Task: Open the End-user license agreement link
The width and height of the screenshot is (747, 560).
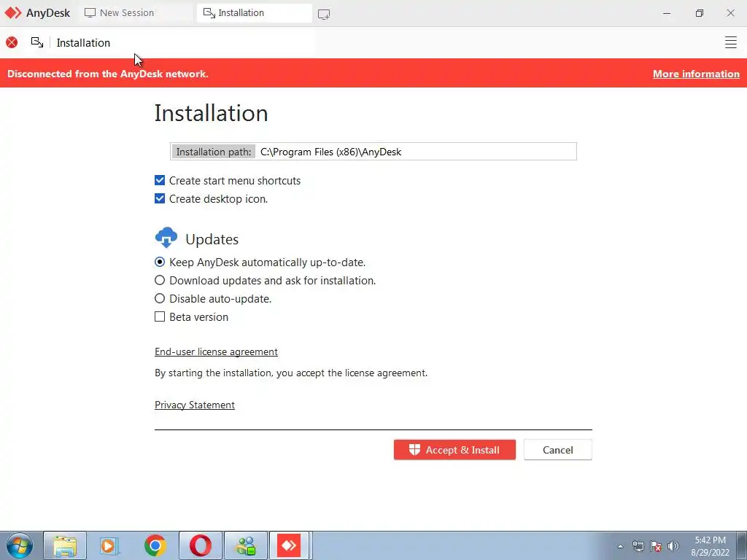Action: pos(216,352)
